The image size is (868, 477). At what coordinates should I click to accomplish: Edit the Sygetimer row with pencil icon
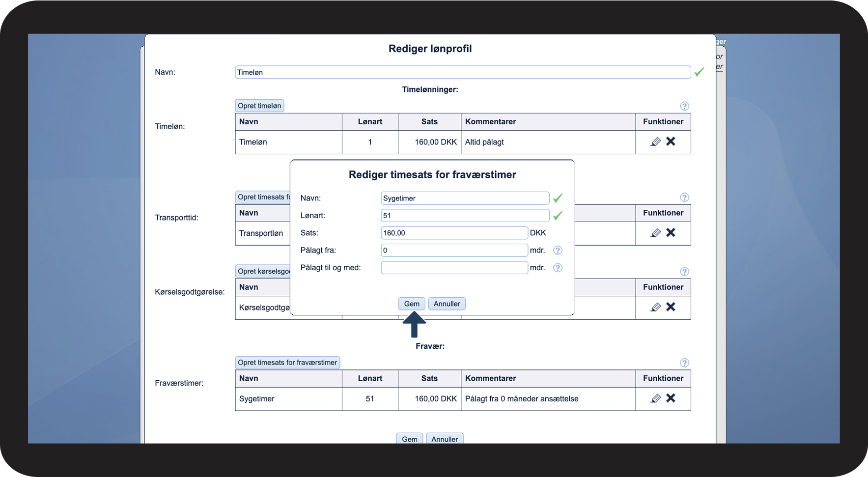(x=655, y=399)
